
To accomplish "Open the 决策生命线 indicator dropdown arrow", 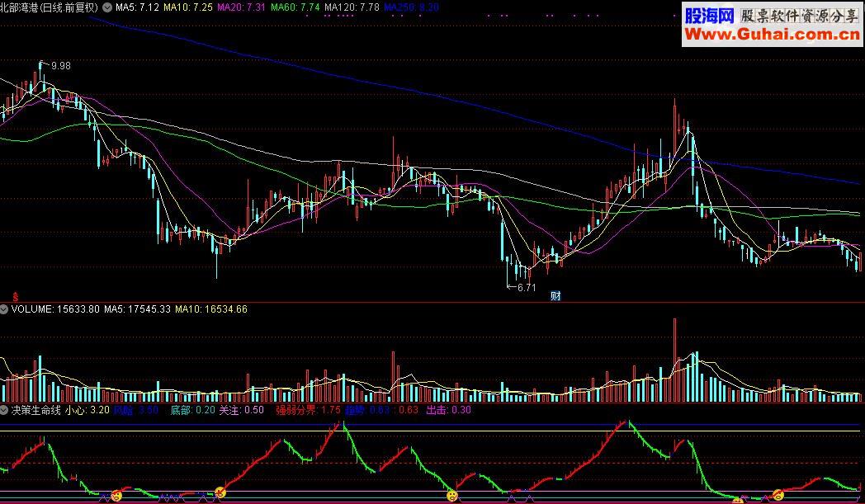I will (4, 410).
